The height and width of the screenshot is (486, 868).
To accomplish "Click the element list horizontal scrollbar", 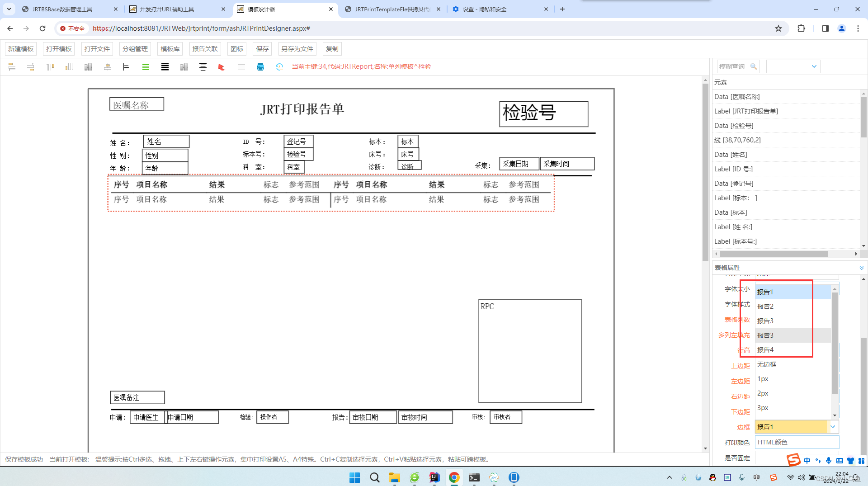I will 774,254.
